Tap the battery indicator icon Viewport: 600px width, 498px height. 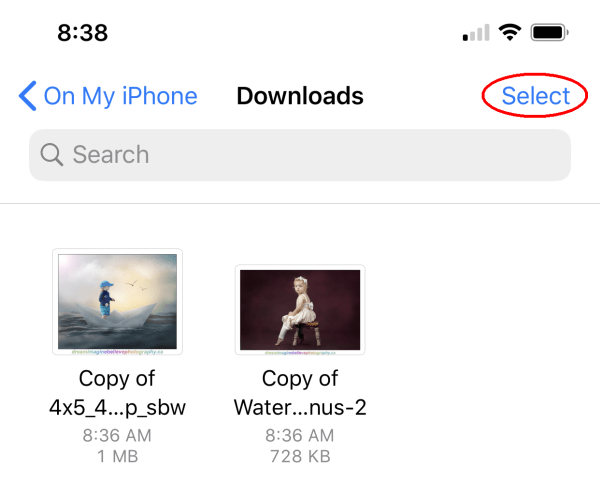tap(550, 33)
